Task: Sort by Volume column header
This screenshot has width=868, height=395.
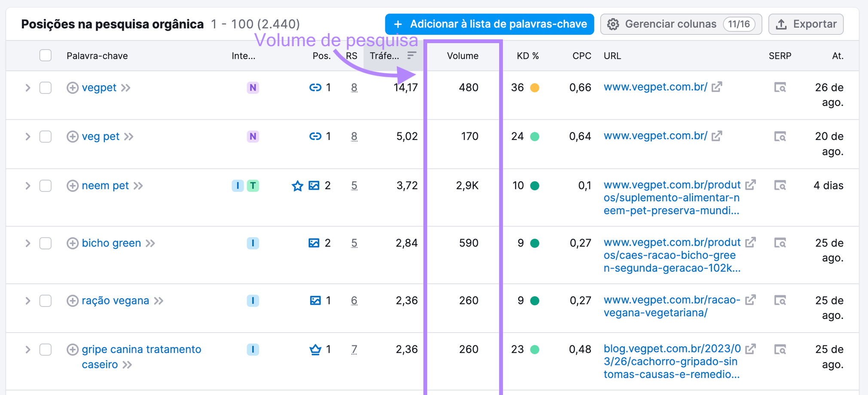Action: [x=462, y=56]
